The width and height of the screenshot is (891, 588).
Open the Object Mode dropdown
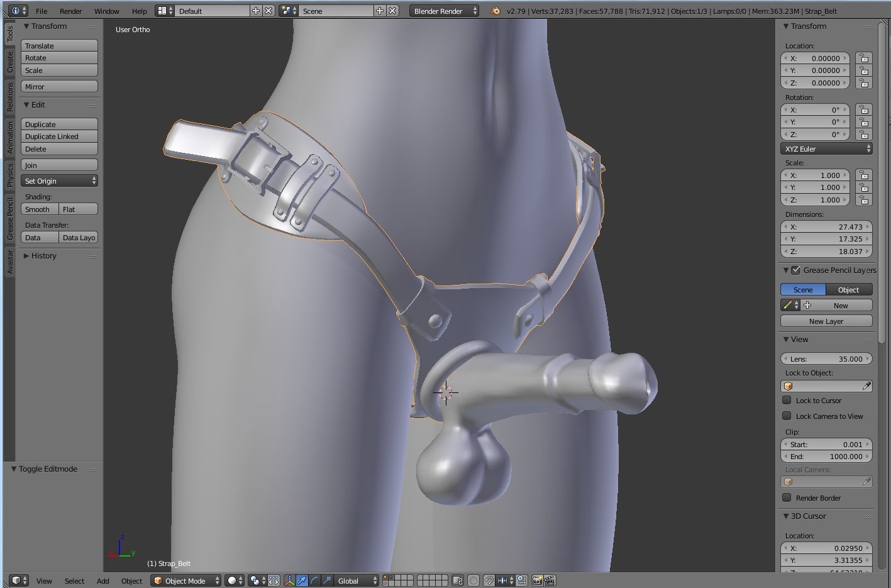185,580
